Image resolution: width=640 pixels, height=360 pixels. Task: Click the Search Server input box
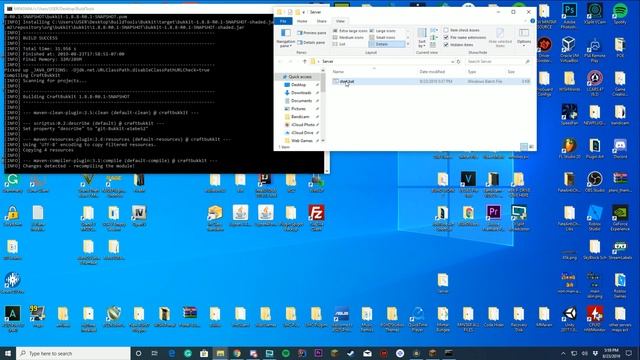pyautogui.click(x=498, y=61)
